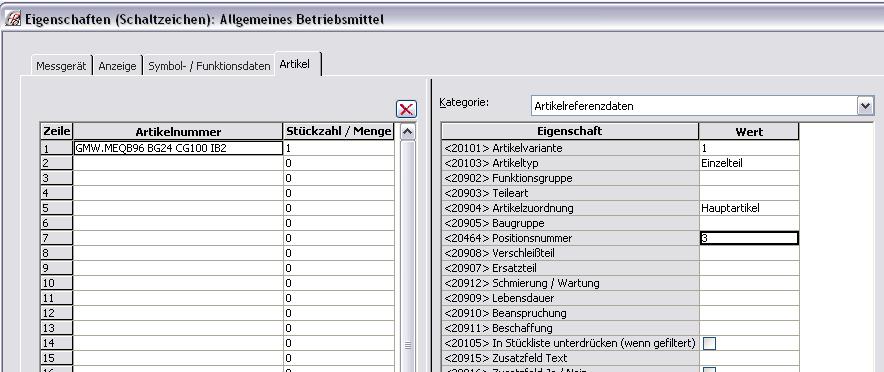This screenshot has height=372, width=884.
Task: Click the Wert column header
Action: [x=749, y=132]
